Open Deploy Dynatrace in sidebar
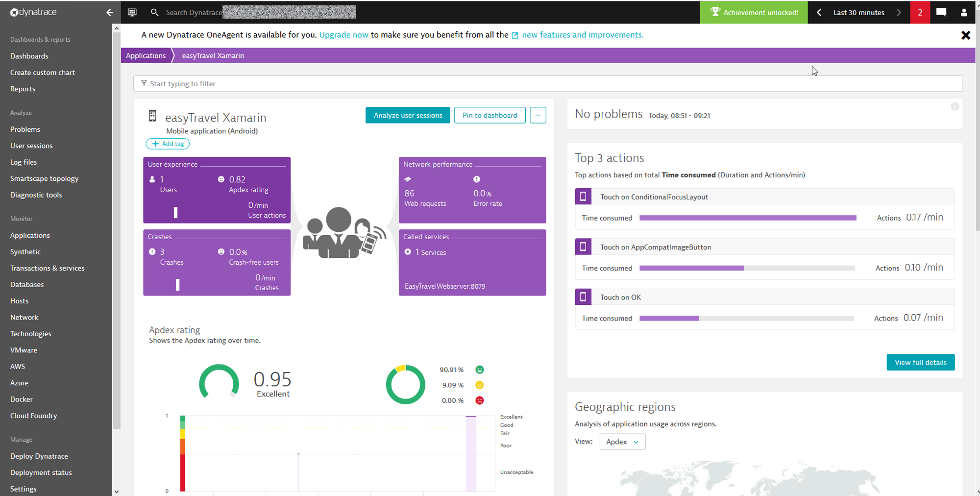This screenshot has height=496, width=980. pyautogui.click(x=39, y=456)
